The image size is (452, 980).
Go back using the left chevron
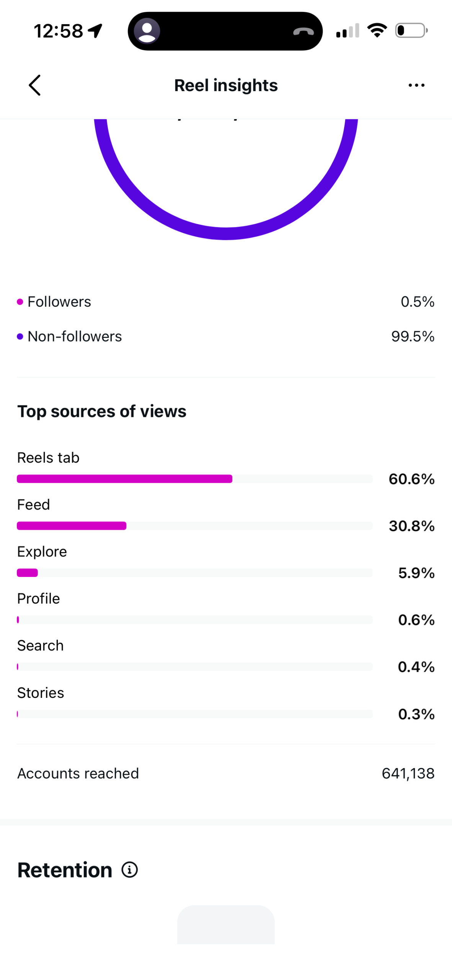click(34, 85)
